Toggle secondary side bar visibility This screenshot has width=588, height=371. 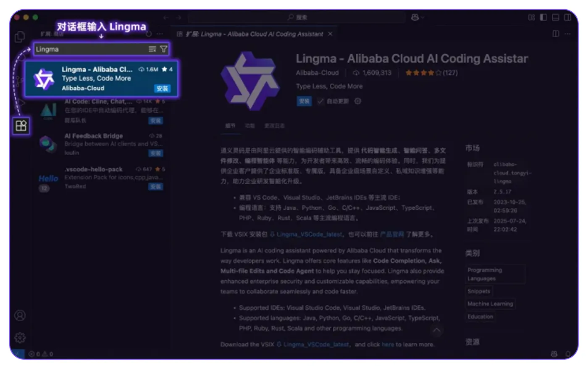(567, 17)
